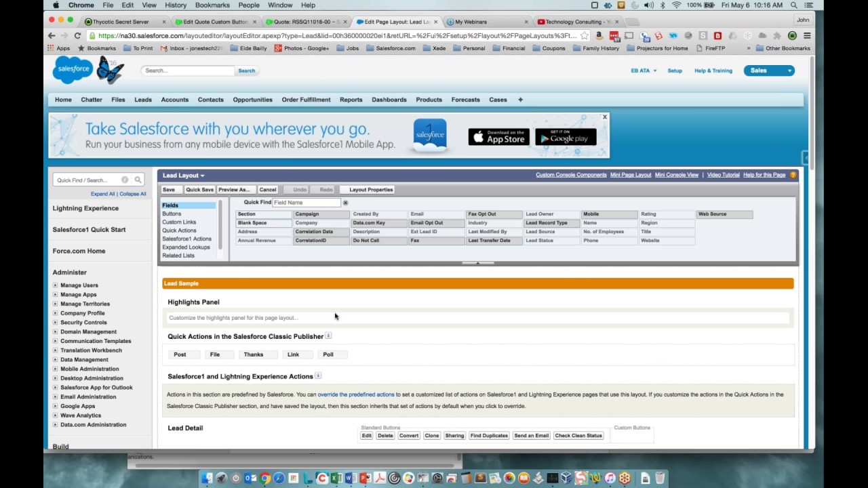The image size is (868, 488).
Task: Open the override the predefined actions link
Action: coord(356,394)
